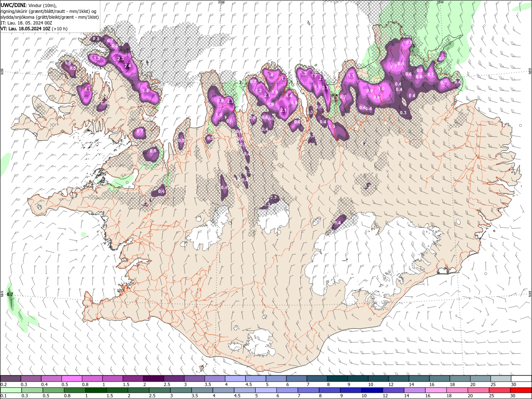Select pale gray upper swatch between 25 and 30
Viewport: 532px width, 399px height.
point(501,379)
